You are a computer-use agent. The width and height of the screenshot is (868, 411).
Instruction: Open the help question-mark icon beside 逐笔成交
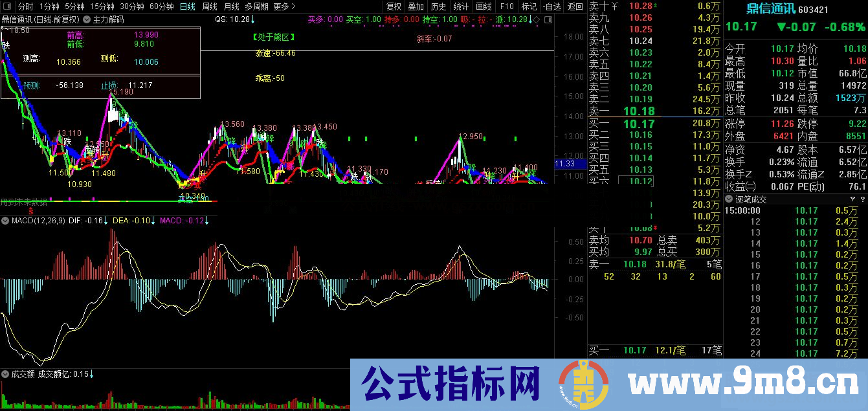(863, 199)
